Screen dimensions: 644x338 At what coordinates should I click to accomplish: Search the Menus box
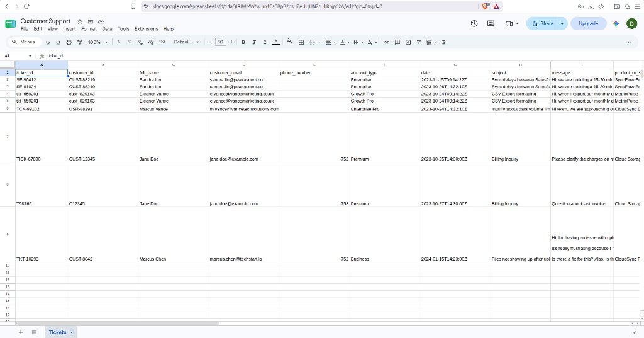click(25, 42)
